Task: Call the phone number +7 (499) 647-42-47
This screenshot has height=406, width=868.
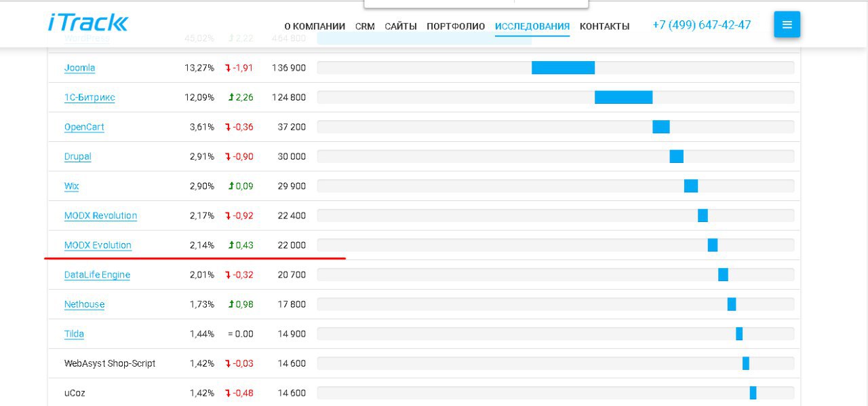Action: tap(702, 25)
